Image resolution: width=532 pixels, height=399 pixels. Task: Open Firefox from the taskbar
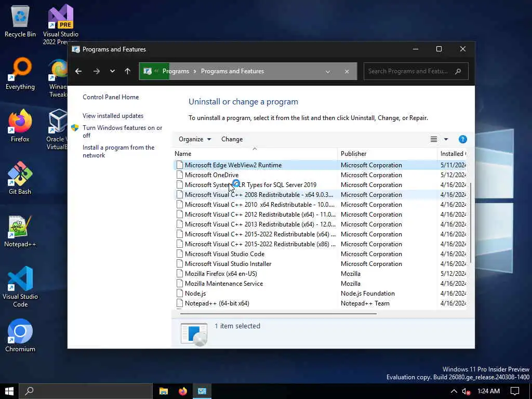tap(183, 391)
